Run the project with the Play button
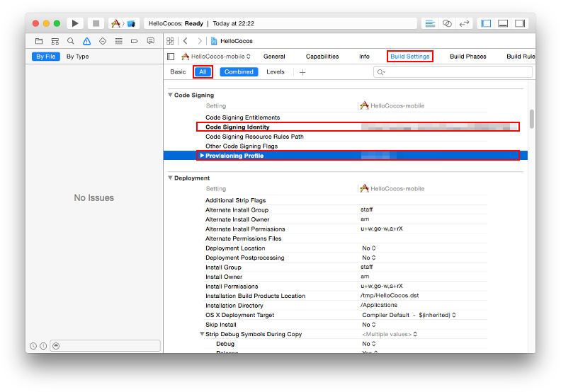 [75, 23]
